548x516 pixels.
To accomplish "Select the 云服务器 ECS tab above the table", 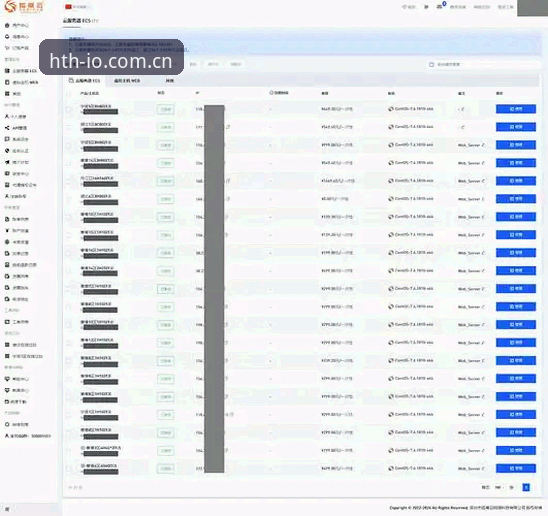I will (85, 81).
